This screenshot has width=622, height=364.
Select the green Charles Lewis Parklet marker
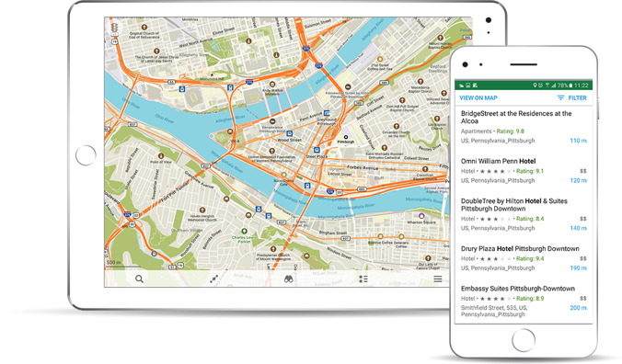coord(245,231)
